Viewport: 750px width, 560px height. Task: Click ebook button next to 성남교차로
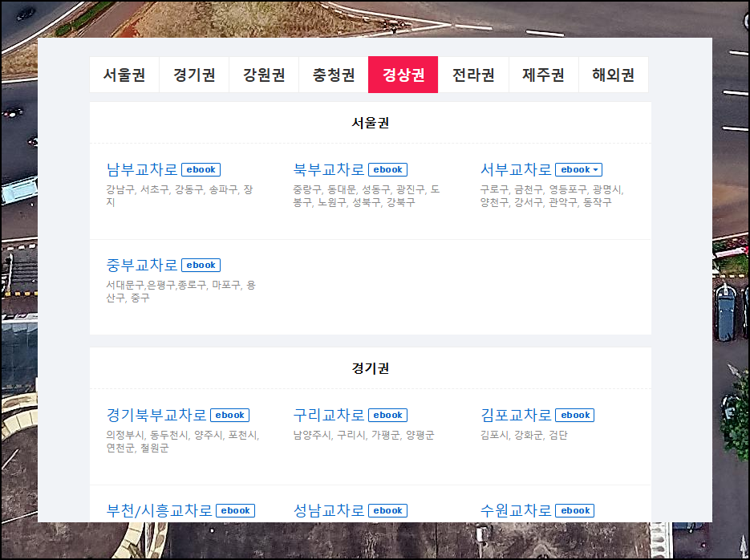pos(388,511)
